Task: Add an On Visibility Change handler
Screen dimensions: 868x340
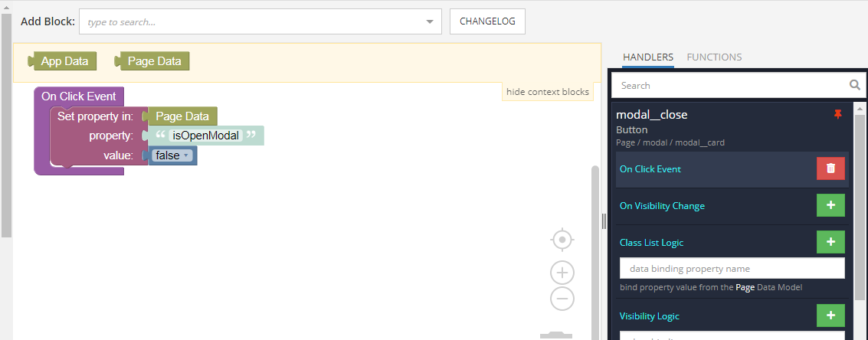Action: click(x=830, y=205)
